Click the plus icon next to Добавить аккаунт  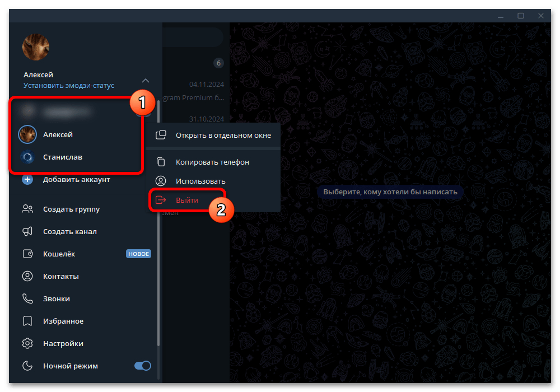click(27, 179)
